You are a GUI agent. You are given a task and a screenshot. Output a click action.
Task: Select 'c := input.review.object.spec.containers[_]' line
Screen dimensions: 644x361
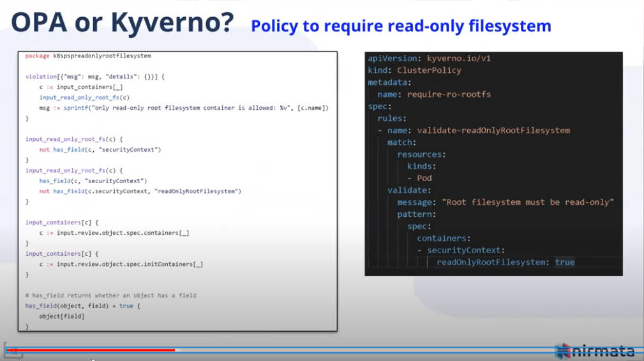click(114, 233)
